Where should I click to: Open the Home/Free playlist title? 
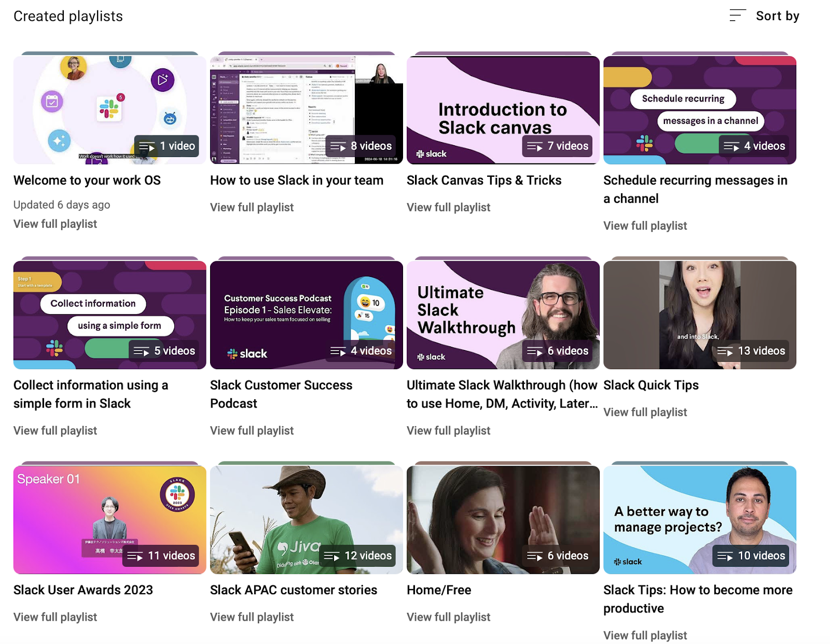click(439, 590)
